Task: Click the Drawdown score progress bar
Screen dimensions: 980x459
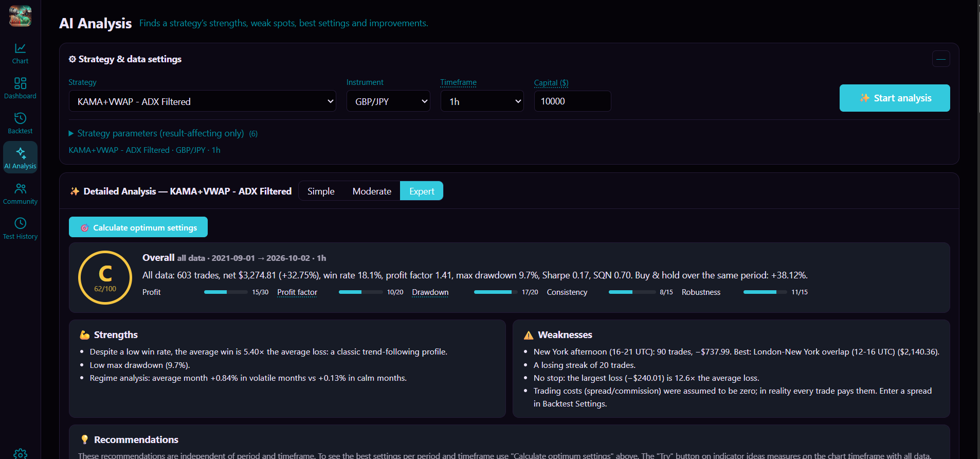Action: point(496,292)
